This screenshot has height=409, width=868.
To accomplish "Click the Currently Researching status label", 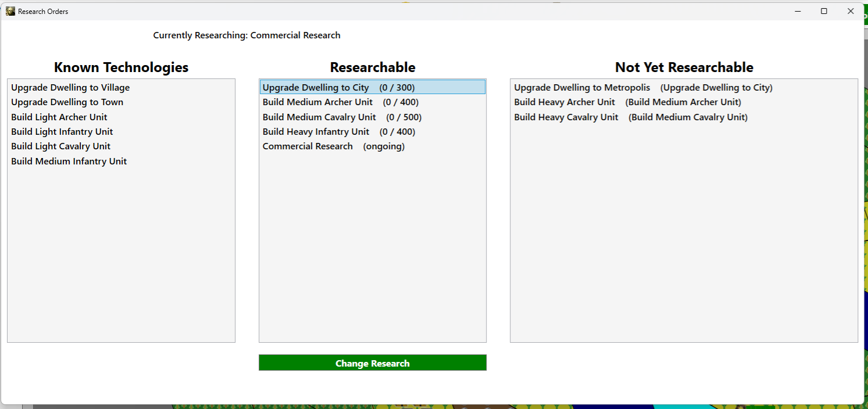I will [247, 35].
